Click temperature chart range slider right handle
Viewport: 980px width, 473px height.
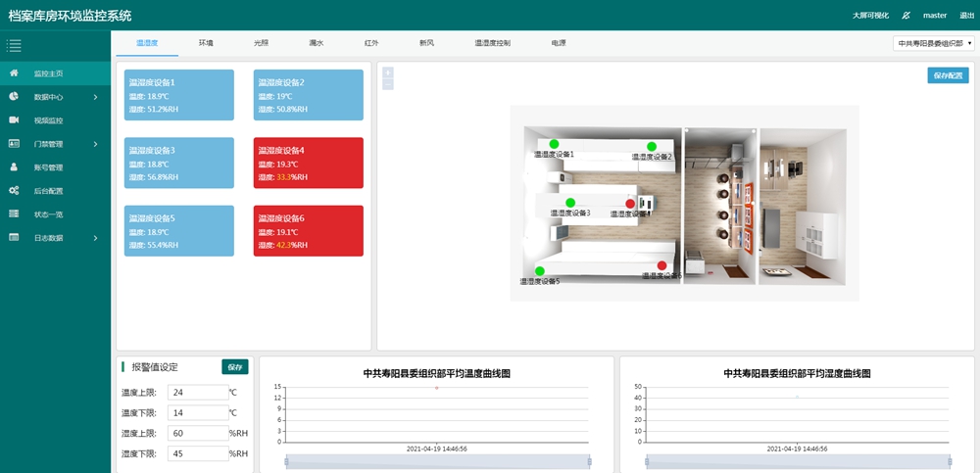pos(589,462)
